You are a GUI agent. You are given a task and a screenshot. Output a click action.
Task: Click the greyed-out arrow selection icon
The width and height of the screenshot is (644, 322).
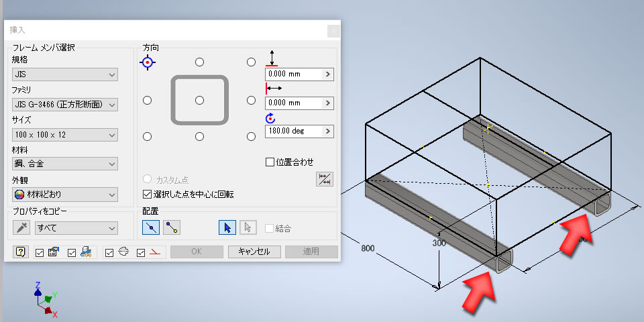pos(248,227)
